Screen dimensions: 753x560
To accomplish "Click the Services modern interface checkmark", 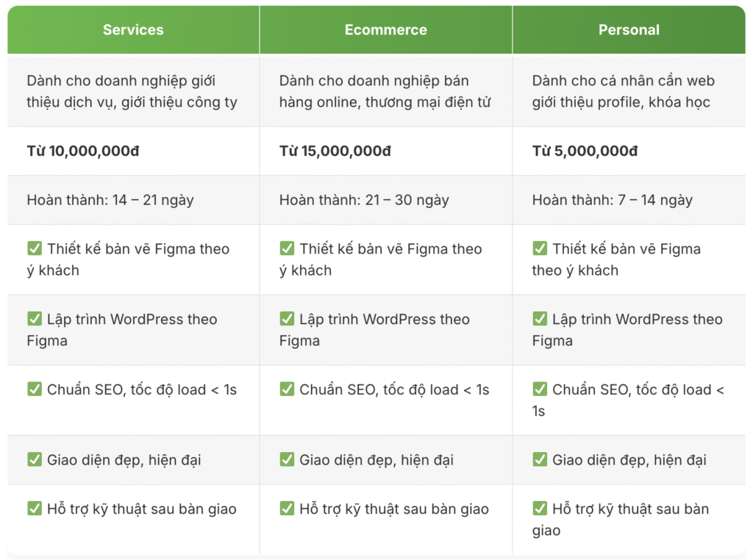I will pyautogui.click(x=35, y=460).
